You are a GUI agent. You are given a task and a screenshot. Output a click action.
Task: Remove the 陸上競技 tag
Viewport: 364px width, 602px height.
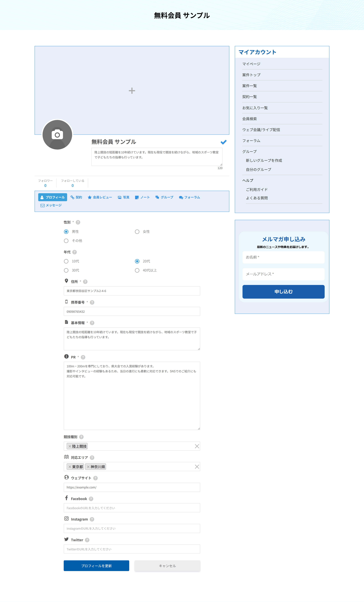70,446
